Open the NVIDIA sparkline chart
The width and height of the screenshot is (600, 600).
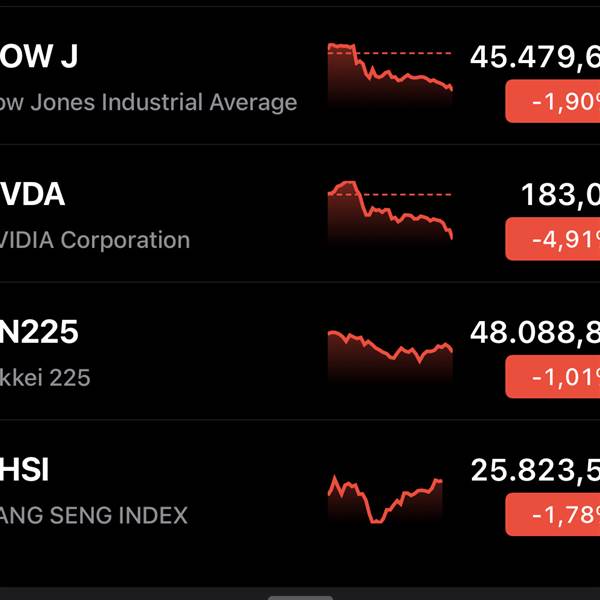click(390, 212)
